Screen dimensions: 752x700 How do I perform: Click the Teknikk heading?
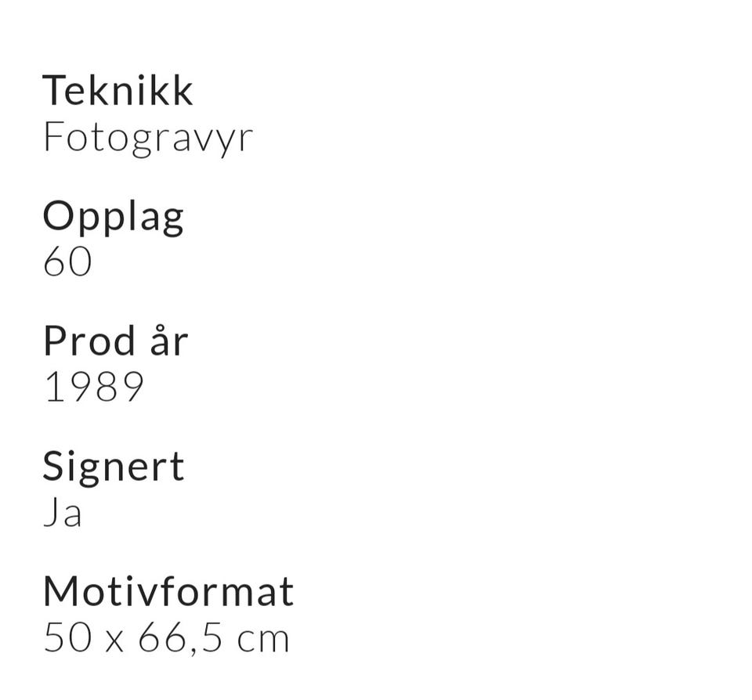point(117,90)
